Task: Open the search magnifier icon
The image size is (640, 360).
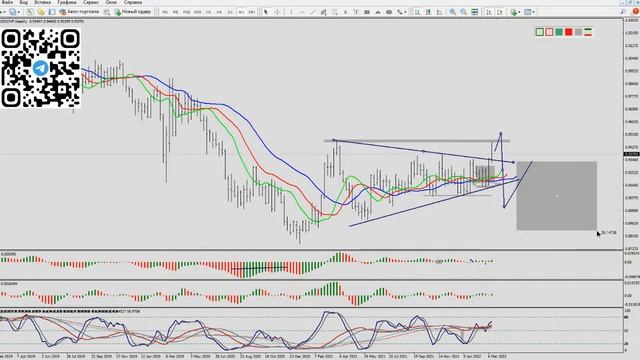Action: coord(623,11)
